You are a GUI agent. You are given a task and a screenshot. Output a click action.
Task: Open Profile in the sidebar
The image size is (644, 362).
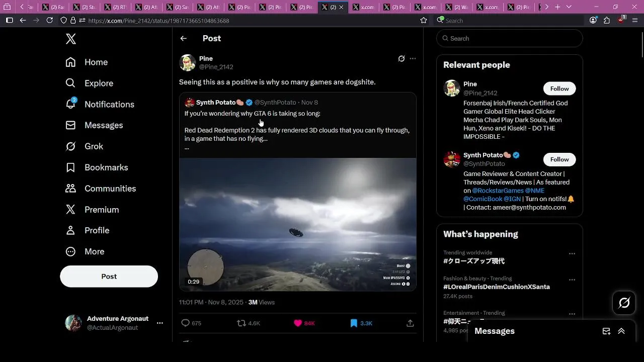[87, 230]
